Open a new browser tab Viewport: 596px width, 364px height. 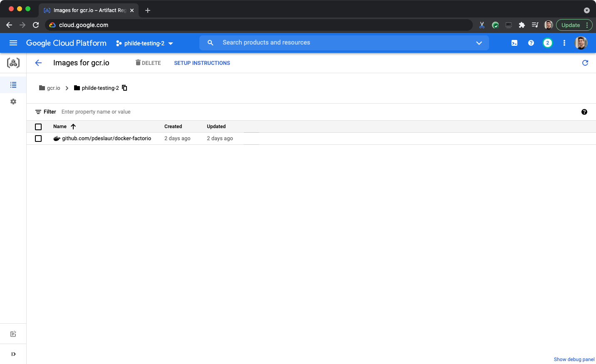pos(148,10)
